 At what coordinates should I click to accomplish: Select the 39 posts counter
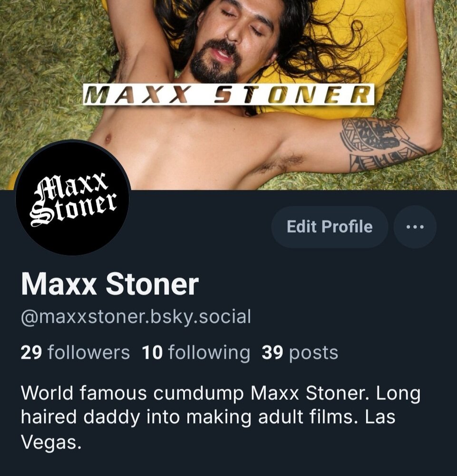click(300, 353)
